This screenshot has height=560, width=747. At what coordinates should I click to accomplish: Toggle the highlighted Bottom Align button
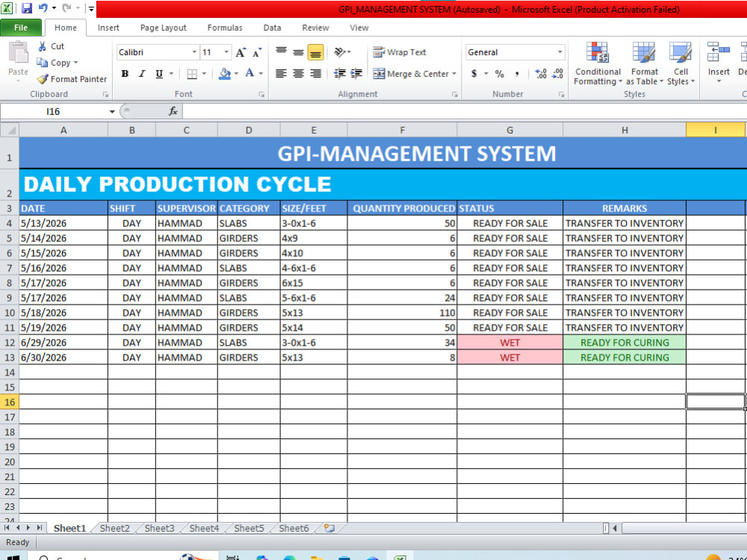[x=315, y=52]
